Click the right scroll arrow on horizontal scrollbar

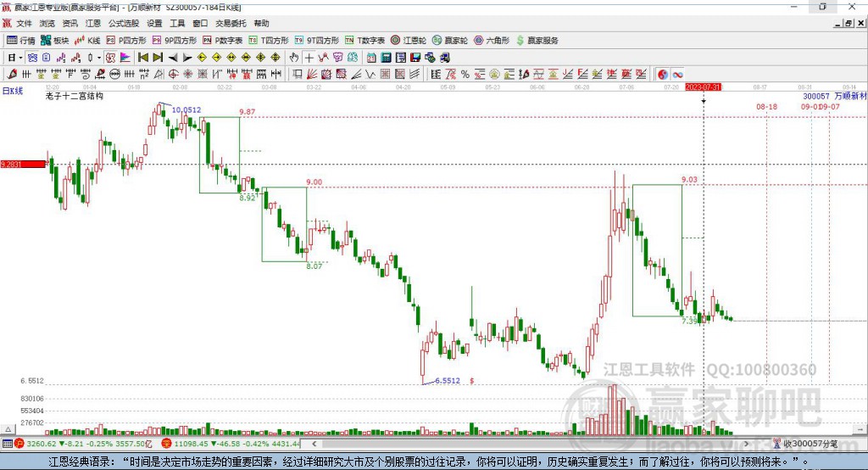click(746, 444)
